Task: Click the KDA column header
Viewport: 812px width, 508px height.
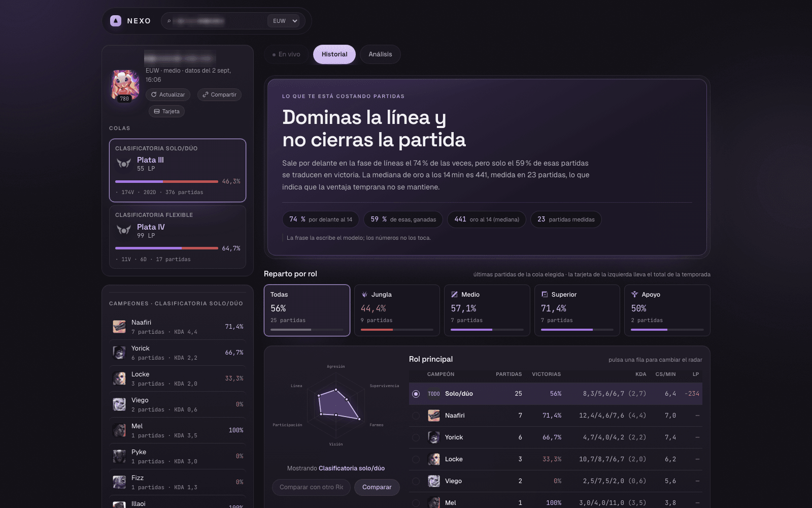Action: tap(640, 374)
